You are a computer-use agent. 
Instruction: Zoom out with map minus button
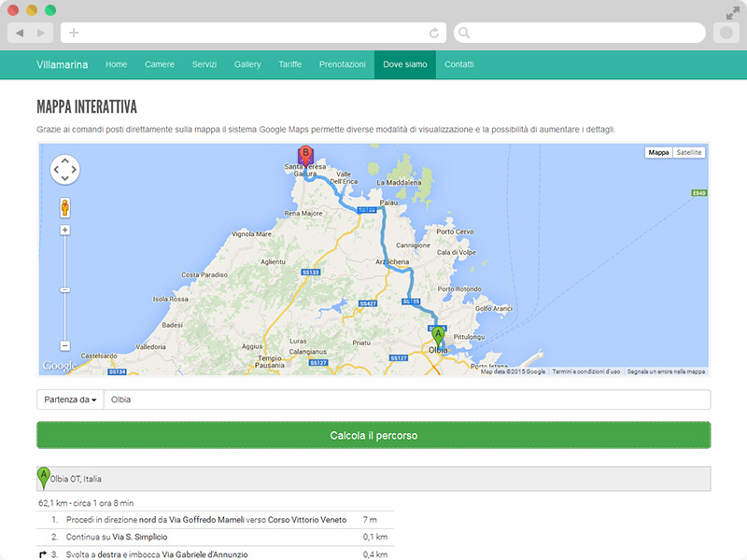(x=64, y=345)
